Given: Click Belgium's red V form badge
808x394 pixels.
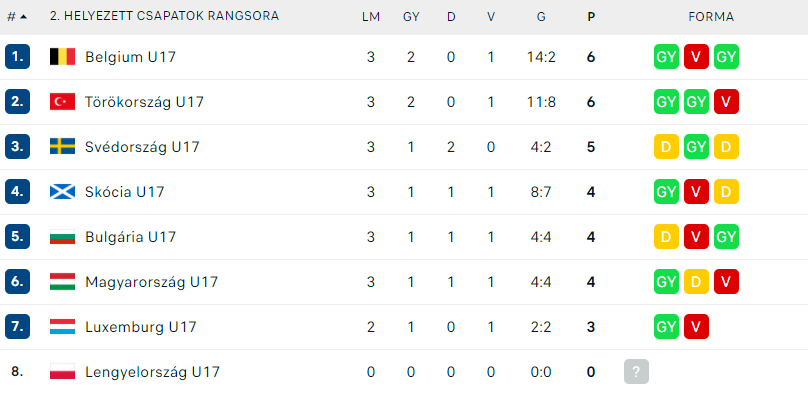Looking at the screenshot, I should tap(696, 57).
